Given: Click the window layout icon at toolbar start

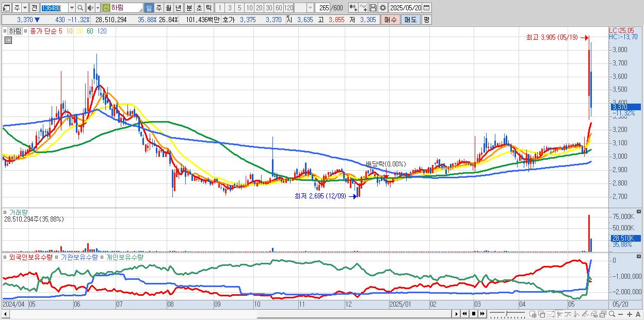Looking at the screenshot, I should coord(6,8).
